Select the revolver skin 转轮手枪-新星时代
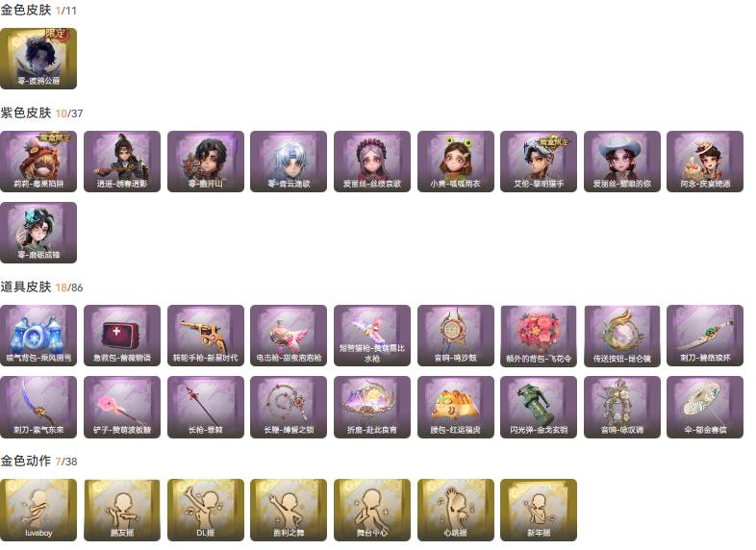 (x=206, y=336)
